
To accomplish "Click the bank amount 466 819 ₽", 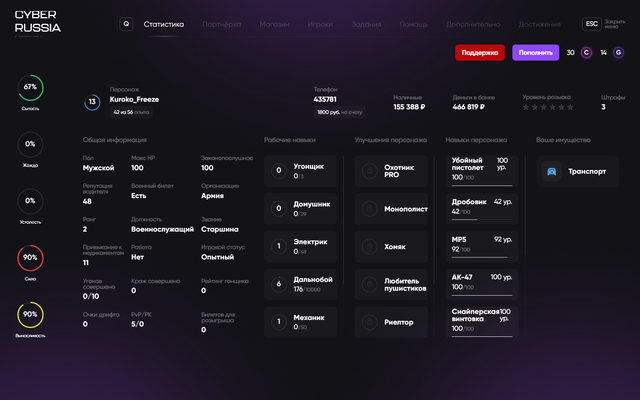I will click(x=469, y=107).
